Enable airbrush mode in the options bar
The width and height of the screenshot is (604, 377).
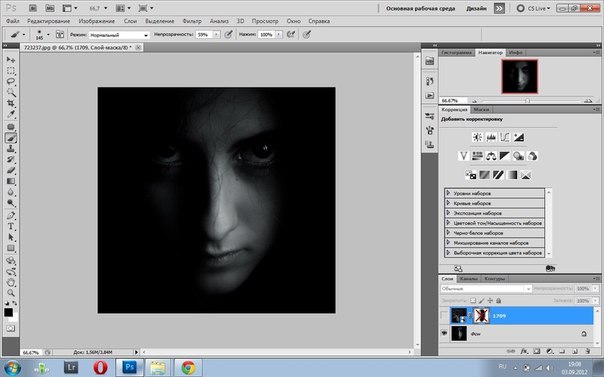tap(291, 35)
